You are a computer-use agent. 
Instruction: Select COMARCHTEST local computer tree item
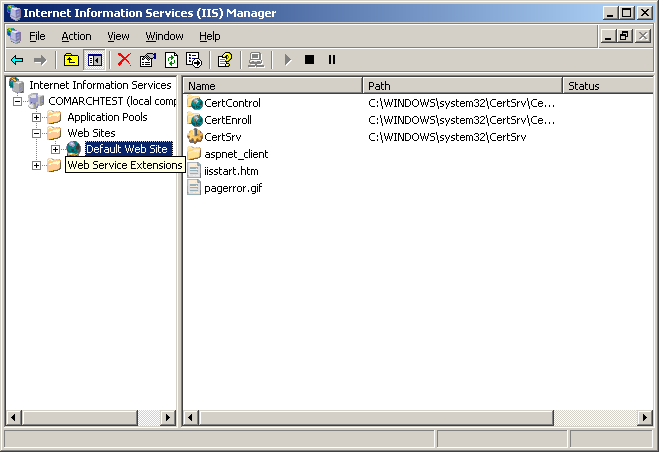112,101
